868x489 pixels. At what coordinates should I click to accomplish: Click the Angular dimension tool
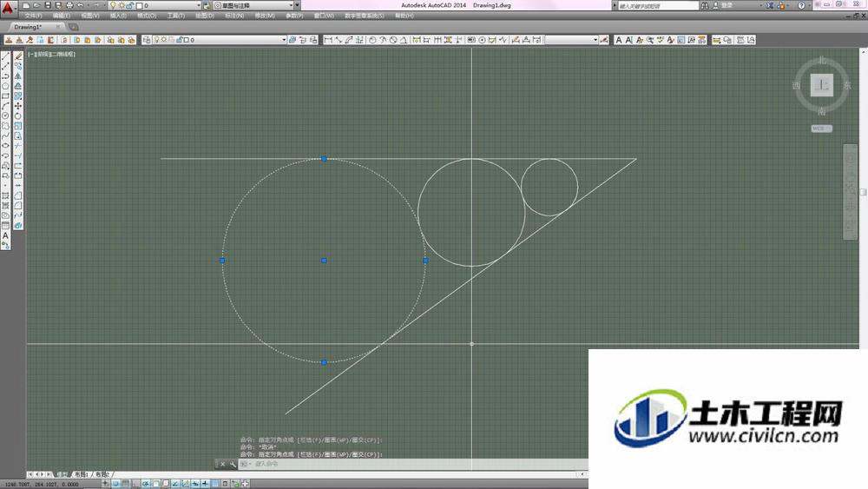(404, 40)
